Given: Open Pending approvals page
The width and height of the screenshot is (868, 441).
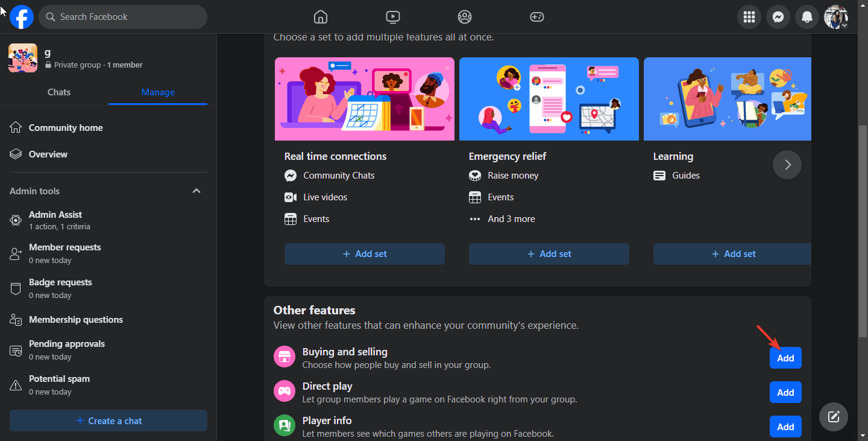Looking at the screenshot, I should coord(108,351).
